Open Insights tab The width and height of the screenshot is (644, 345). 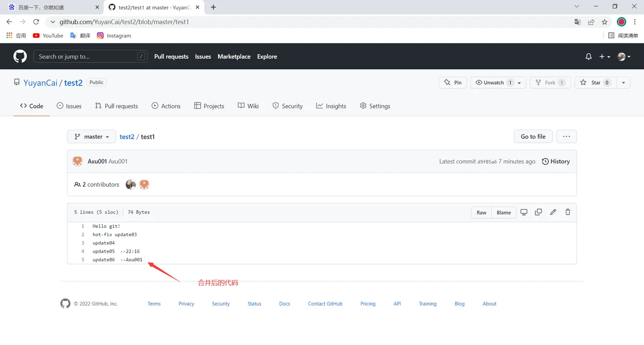pos(331,106)
